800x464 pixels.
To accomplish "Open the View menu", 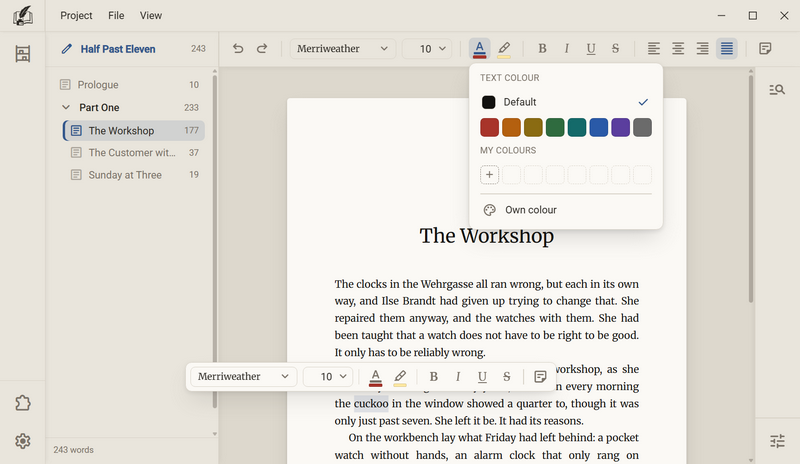I will click(151, 16).
